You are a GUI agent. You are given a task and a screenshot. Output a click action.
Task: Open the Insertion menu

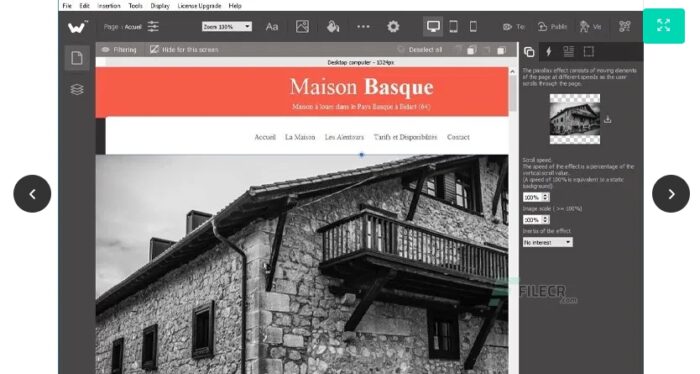[109, 6]
